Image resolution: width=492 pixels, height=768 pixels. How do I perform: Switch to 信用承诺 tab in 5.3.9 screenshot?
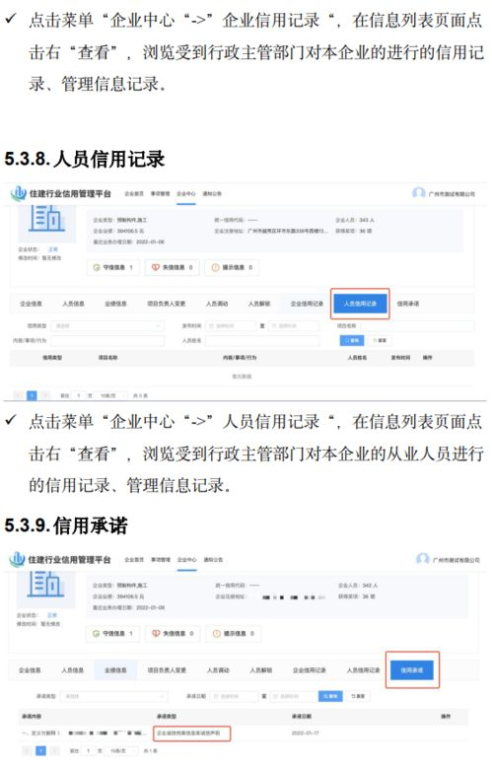412,670
